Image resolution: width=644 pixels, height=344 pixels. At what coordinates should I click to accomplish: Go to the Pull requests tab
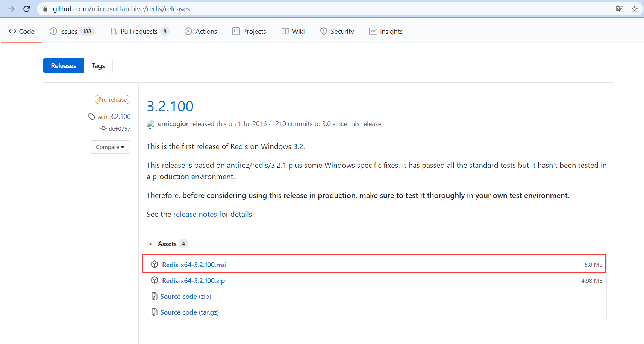(x=139, y=32)
